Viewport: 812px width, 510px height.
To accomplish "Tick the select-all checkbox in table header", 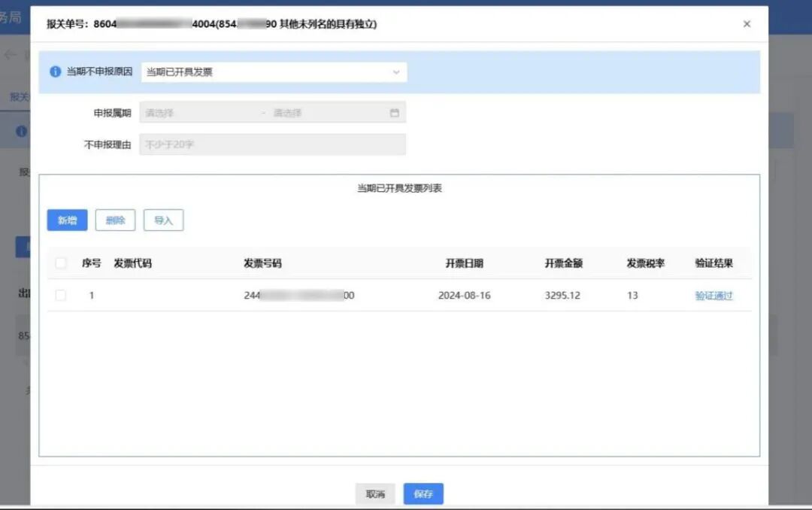I will 61,263.
